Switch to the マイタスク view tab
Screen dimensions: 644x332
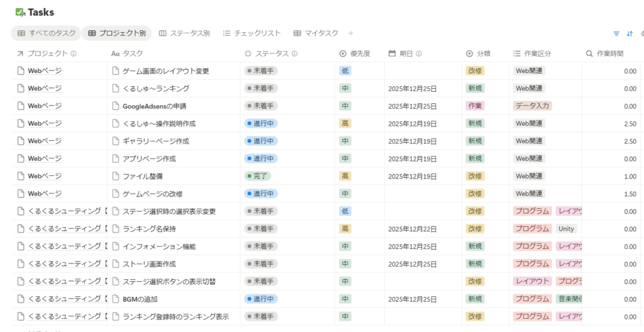(316, 33)
